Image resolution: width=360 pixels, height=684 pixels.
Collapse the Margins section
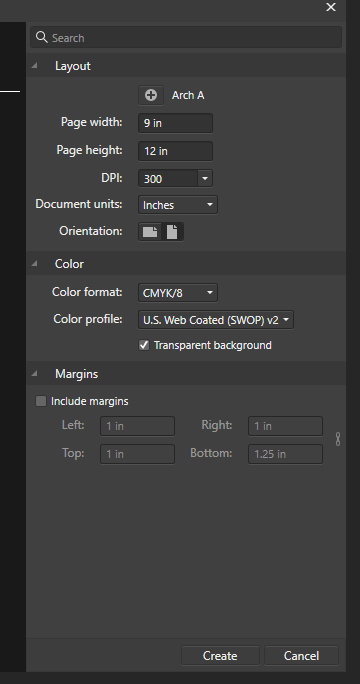click(34, 373)
